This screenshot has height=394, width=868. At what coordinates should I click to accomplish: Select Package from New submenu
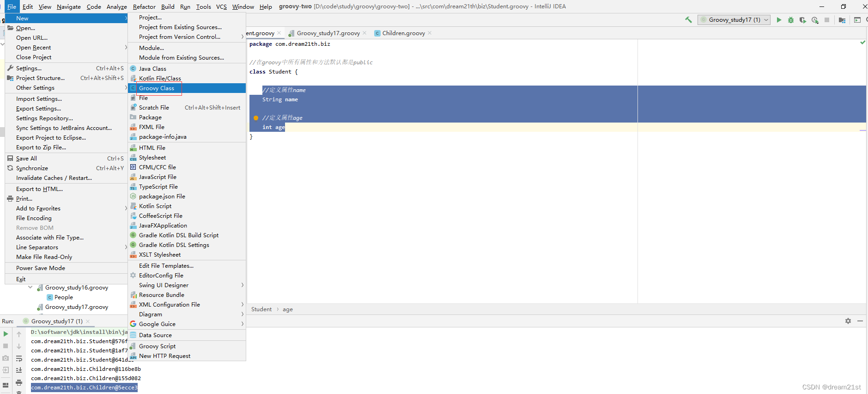point(187,117)
